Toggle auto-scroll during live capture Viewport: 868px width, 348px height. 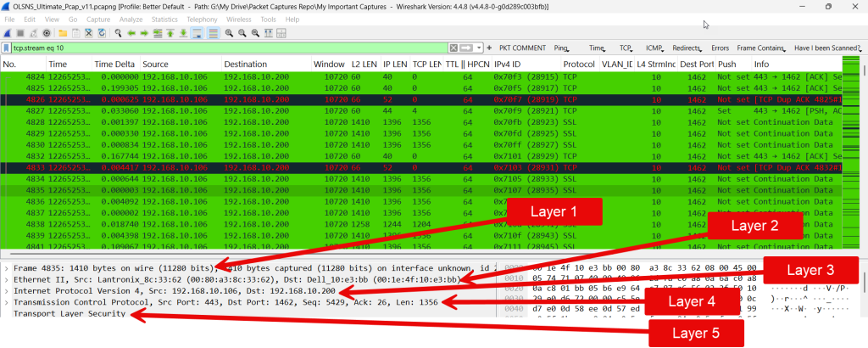(198, 32)
